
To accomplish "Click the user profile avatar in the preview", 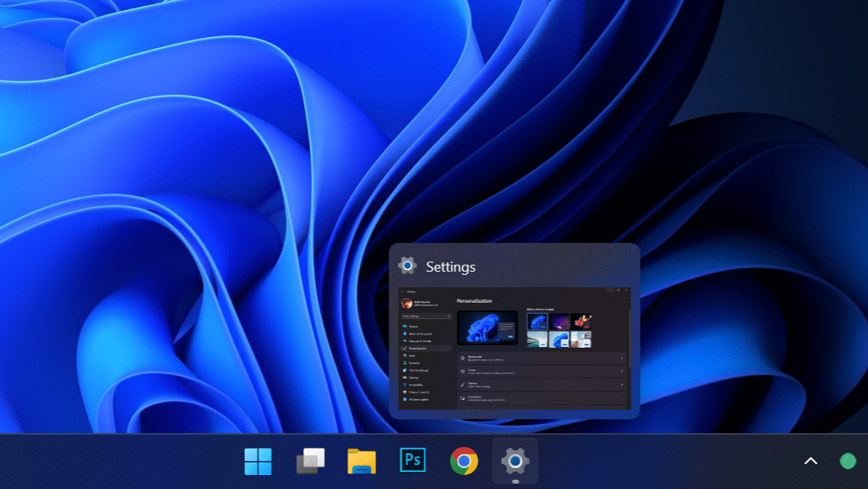I will (x=406, y=303).
